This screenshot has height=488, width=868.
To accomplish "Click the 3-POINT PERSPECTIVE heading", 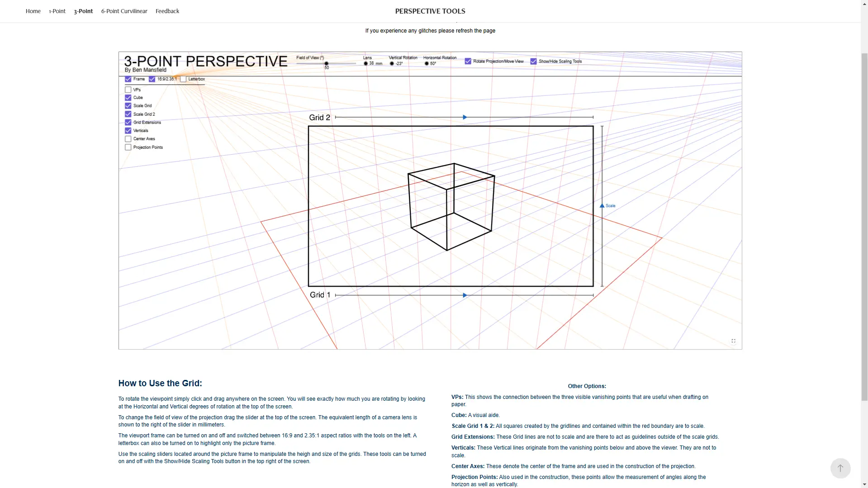I will point(206,61).
